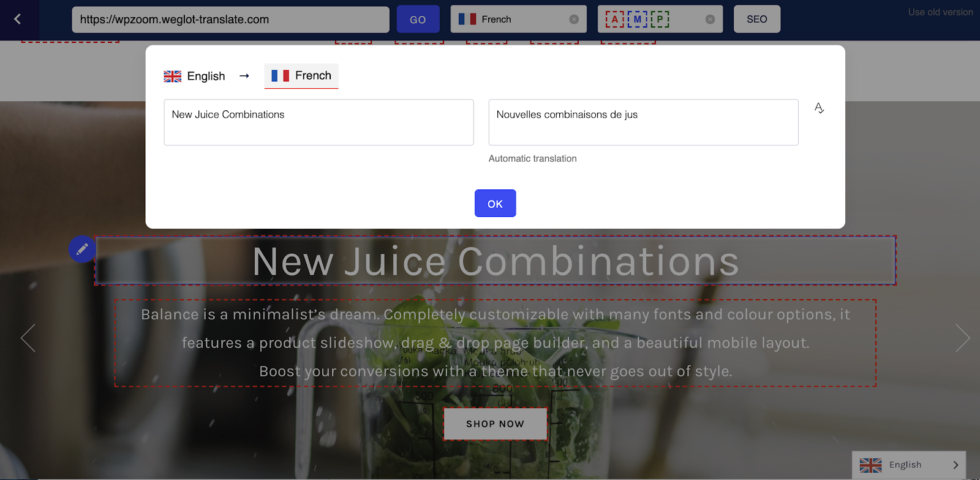Click the pencil edit icon

tap(82, 249)
